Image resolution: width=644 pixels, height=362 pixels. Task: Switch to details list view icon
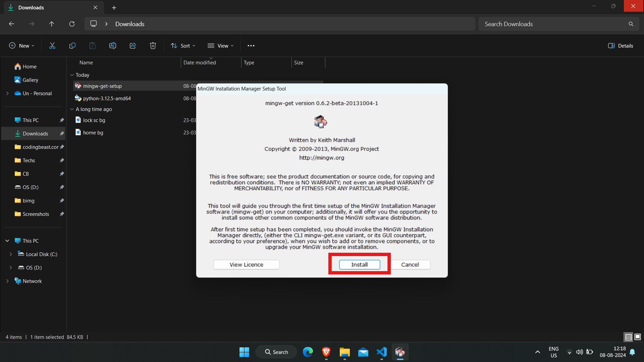tap(628, 337)
